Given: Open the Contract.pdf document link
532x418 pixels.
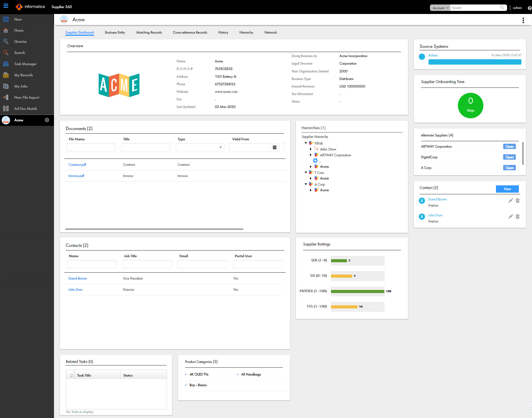Looking at the screenshot, I should click(77, 165).
